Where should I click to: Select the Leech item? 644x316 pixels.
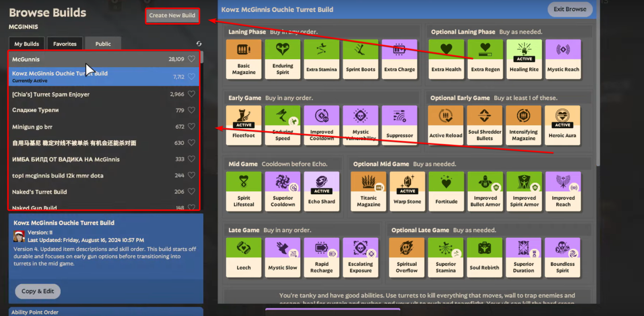(x=243, y=257)
